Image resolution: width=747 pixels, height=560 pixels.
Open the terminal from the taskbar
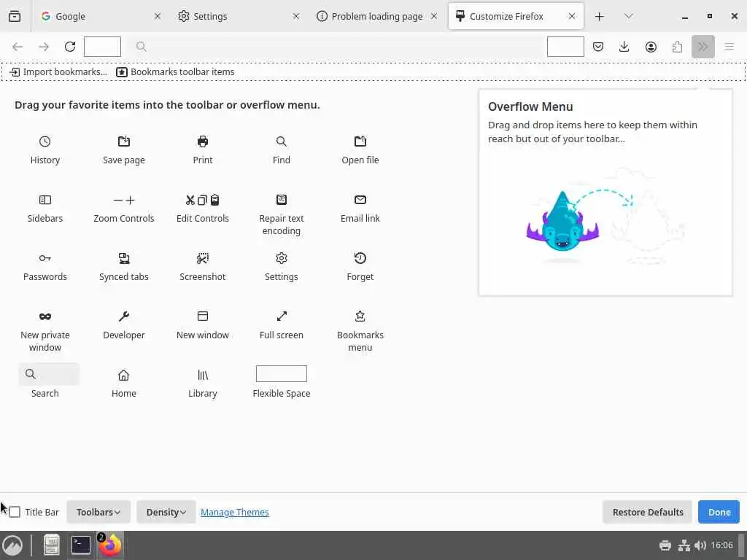click(80, 545)
